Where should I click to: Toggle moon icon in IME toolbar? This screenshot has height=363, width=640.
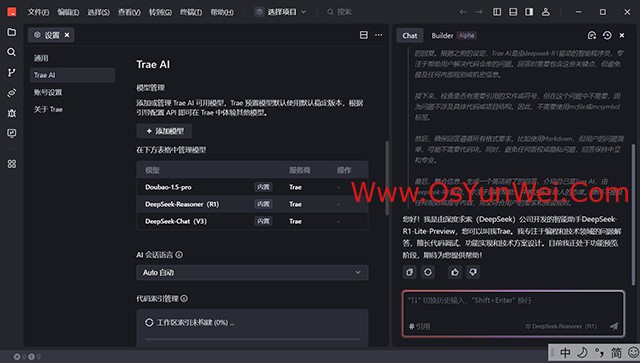582,353
